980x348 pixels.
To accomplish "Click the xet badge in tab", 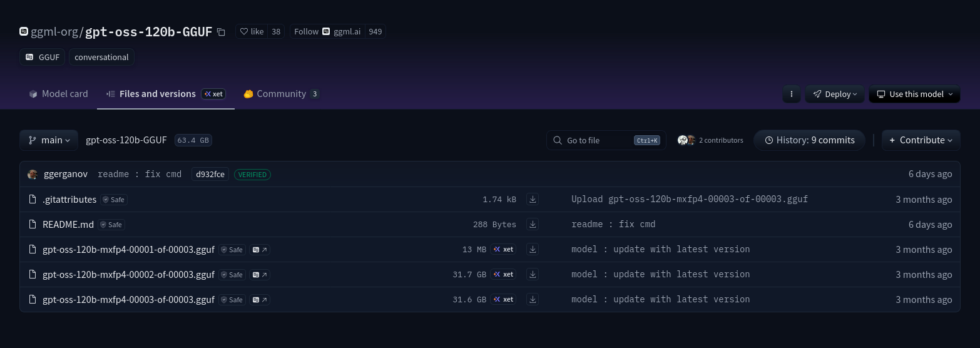I will point(213,94).
